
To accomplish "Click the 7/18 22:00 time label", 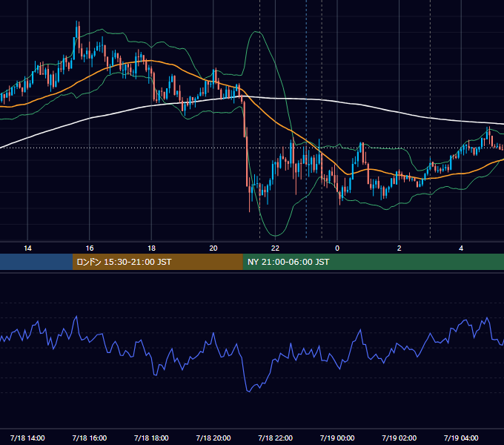I will click(276, 438).
